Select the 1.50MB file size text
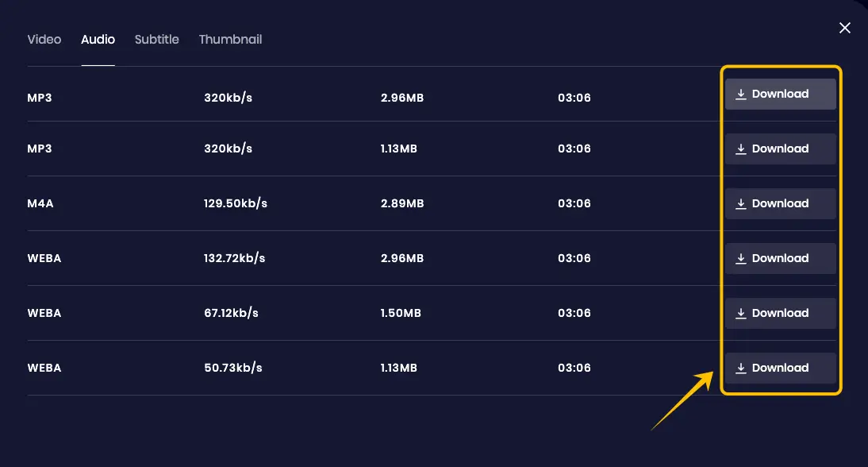The width and height of the screenshot is (868, 467). [401, 313]
